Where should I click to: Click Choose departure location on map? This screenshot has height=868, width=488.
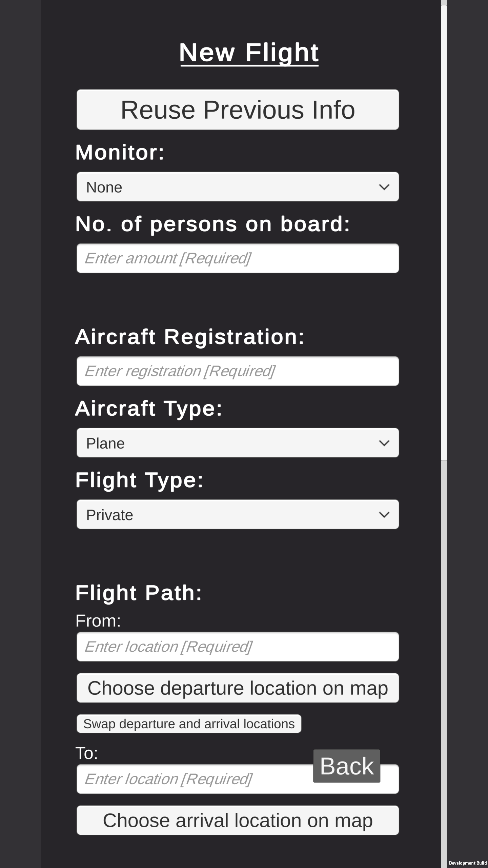[x=238, y=688]
